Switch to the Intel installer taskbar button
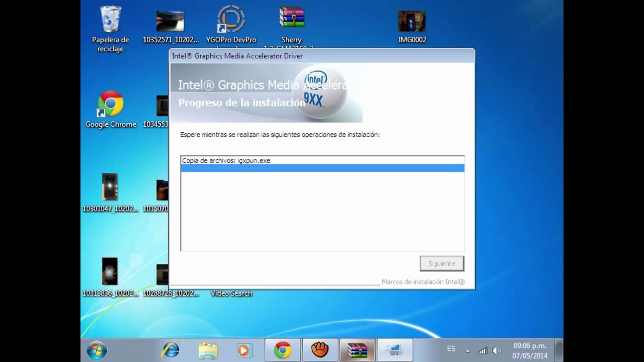This screenshot has height=362, width=644. click(x=395, y=350)
